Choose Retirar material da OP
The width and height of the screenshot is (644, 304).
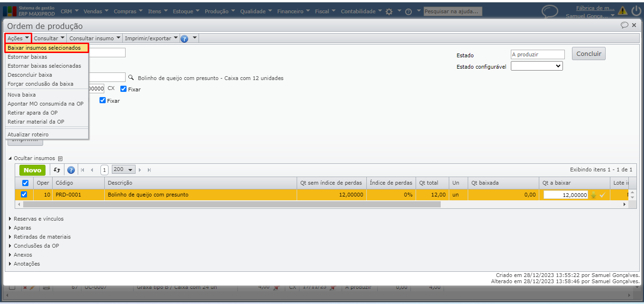coord(46,122)
